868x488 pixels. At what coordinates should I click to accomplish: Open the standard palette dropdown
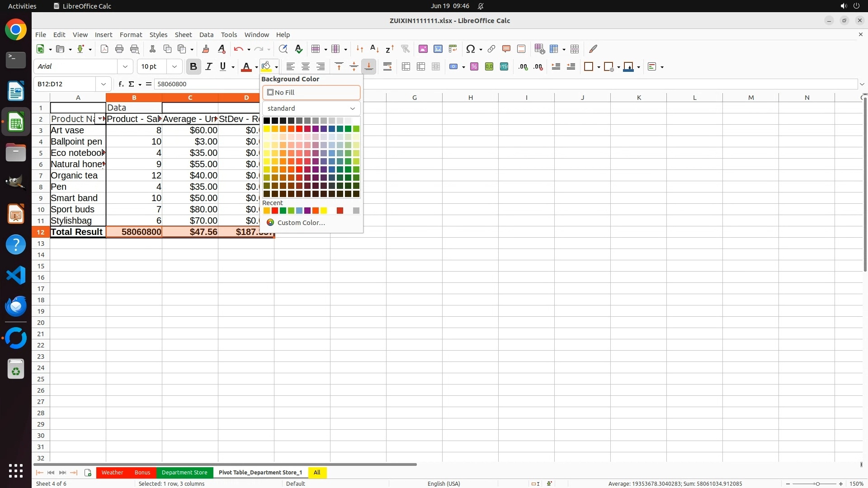point(311,108)
